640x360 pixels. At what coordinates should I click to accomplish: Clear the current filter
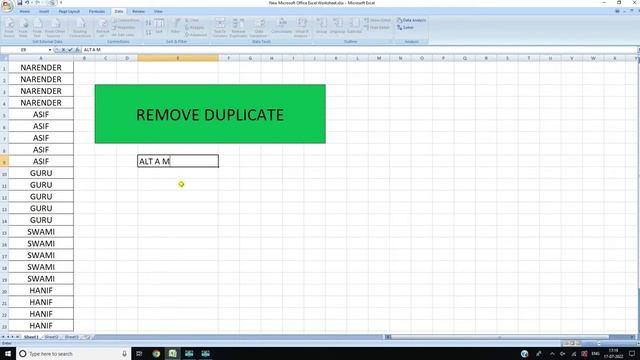pos(192,20)
